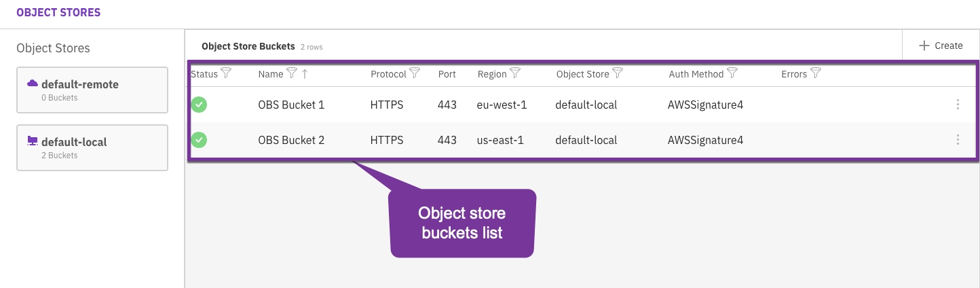Viewport: 980px width, 288px height.
Task: Open the Region column filter
Action: pyautogui.click(x=515, y=73)
